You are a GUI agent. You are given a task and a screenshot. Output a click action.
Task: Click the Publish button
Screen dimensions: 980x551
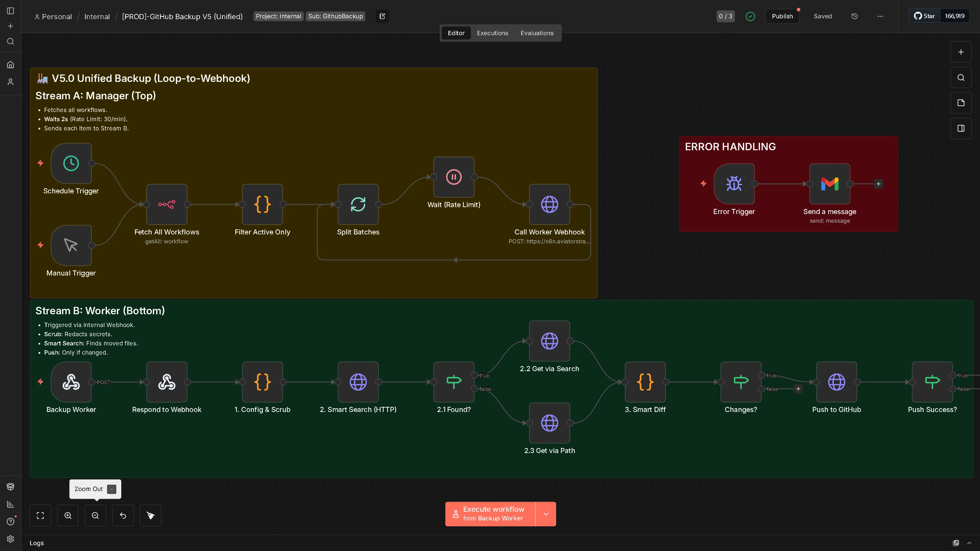(x=782, y=16)
